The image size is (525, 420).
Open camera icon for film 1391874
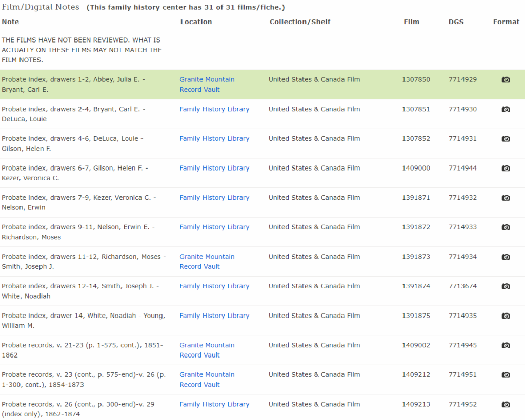click(x=506, y=286)
